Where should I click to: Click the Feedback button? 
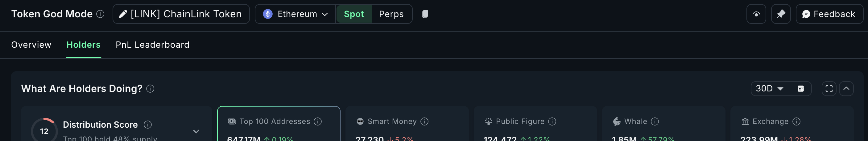pos(829,14)
